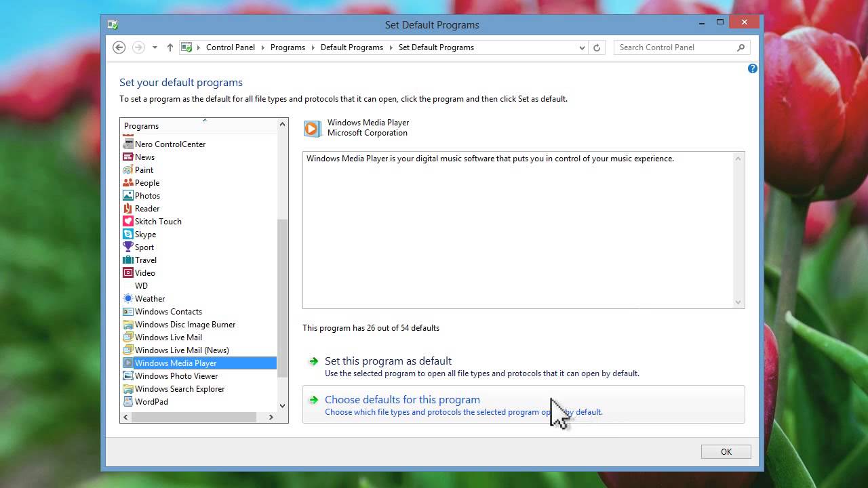Click the Photos app icon
Screen dimensions: 868x488
click(128, 195)
